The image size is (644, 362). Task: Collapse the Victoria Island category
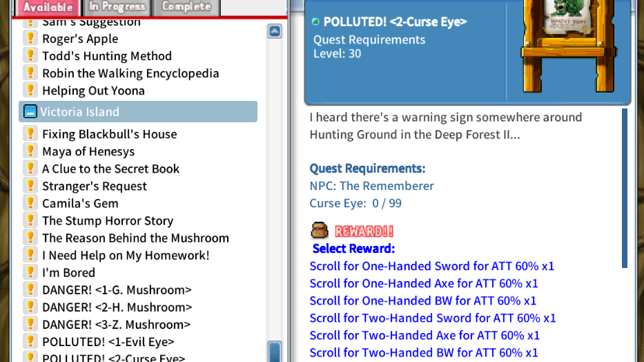pyautogui.click(x=30, y=112)
